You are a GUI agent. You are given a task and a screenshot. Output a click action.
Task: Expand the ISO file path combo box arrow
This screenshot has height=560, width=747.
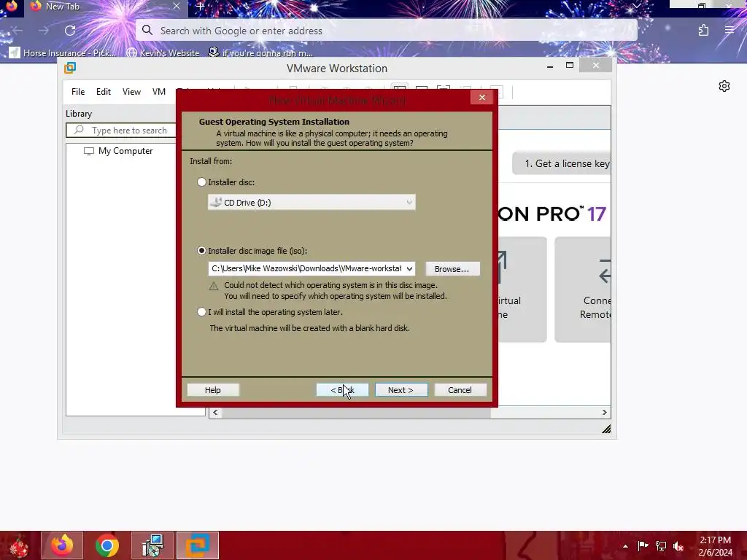pos(409,268)
